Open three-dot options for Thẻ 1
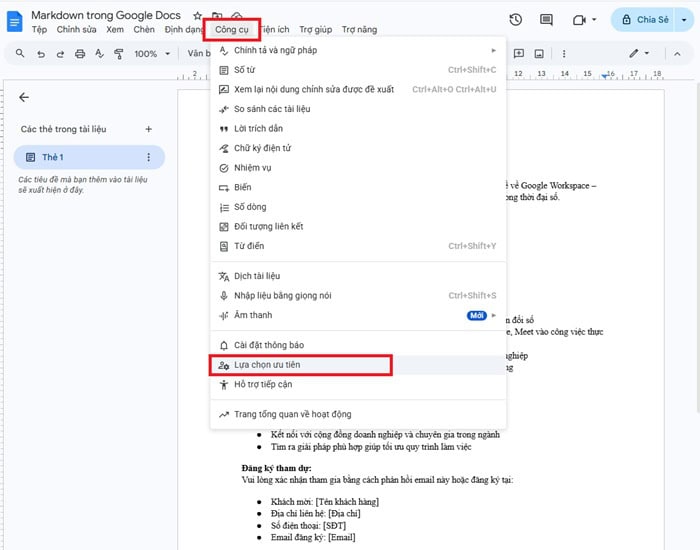The image size is (700, 550). [x=149, y=157]
